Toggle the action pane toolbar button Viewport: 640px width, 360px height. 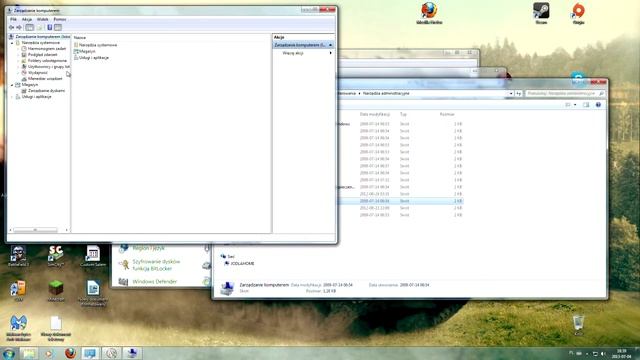pyautogui.click(x=58, y=27)
